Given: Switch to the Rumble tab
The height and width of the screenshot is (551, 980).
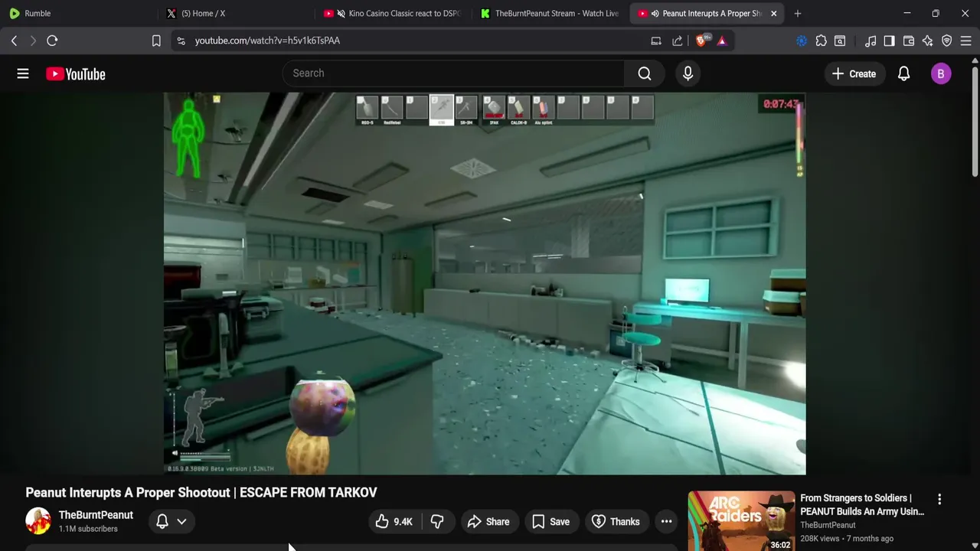Looking at the screenshot, I should [x=79, y=13].
